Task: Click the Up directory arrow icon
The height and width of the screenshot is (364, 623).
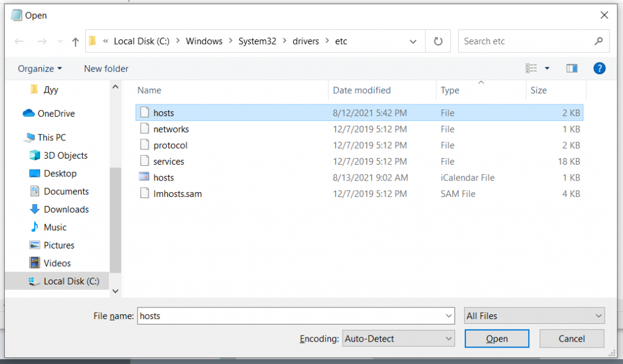Action: [x=75, y=42]
